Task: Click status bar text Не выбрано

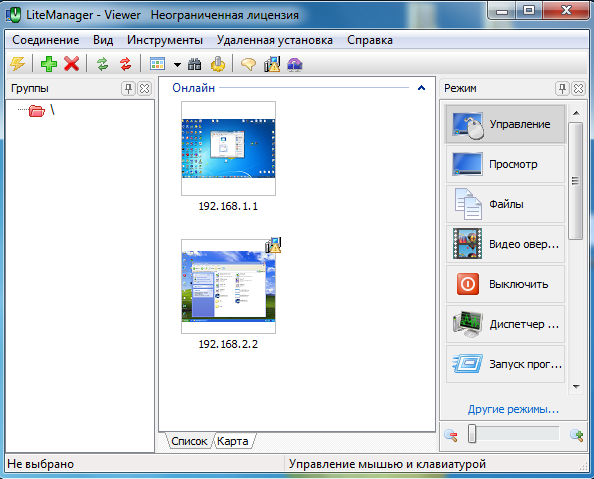Action: (x=41, y=464)
